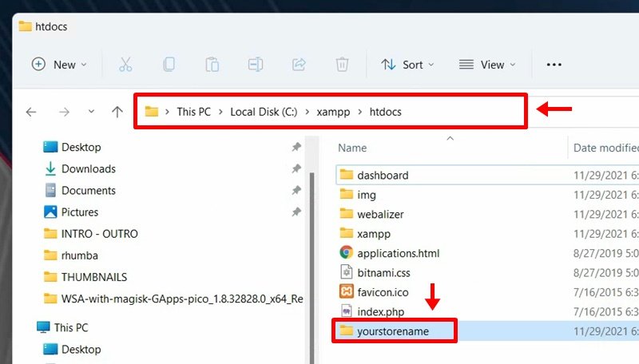Click Local Disk (C:) breadcrumb
This screenshot has width=639, height=364.
coord(264,112)
